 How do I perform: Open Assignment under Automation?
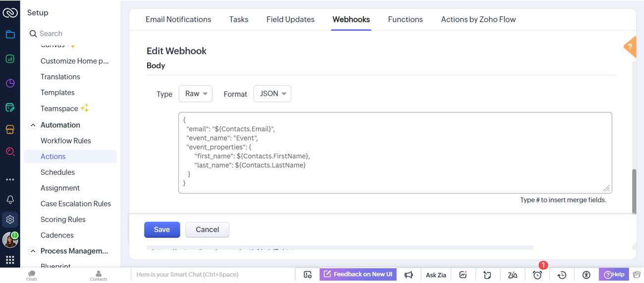[60, 188]
